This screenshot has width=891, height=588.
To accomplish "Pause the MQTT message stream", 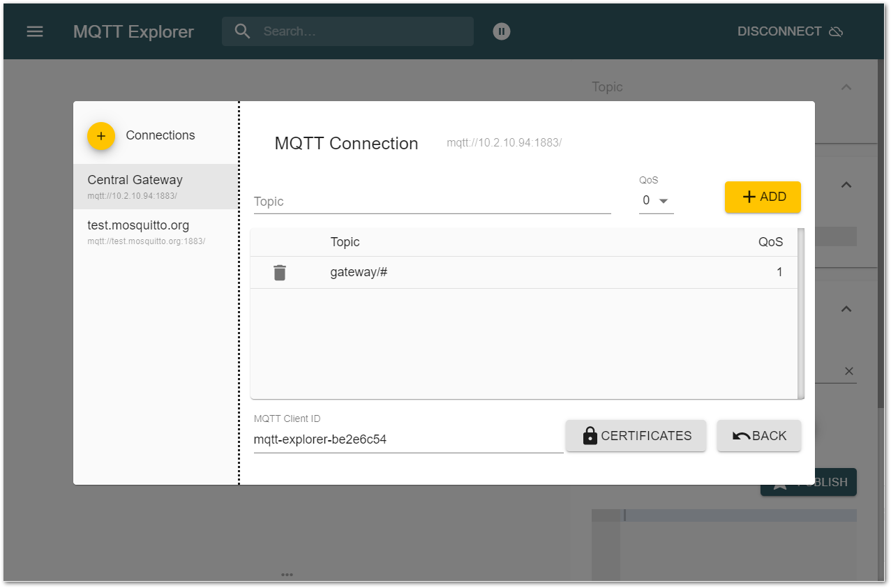I will point(501,31).
